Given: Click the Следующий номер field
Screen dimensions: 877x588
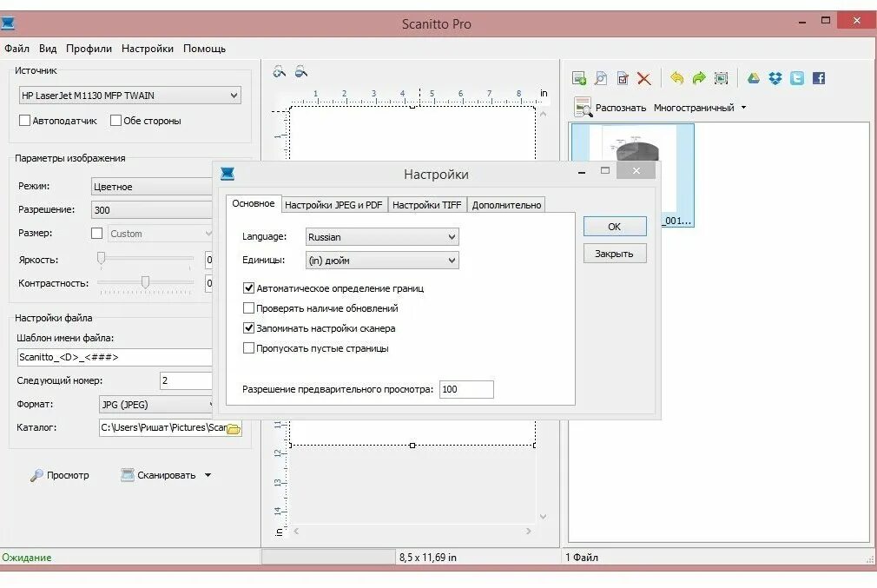Looking at the screenshot, I should pyautogui.click(x=186, y=381).
